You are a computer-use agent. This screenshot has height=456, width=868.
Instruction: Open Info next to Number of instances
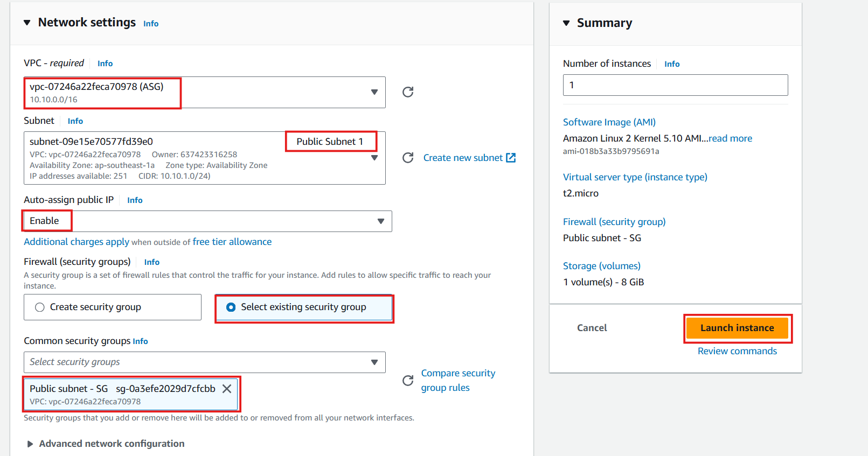(672, 64)
